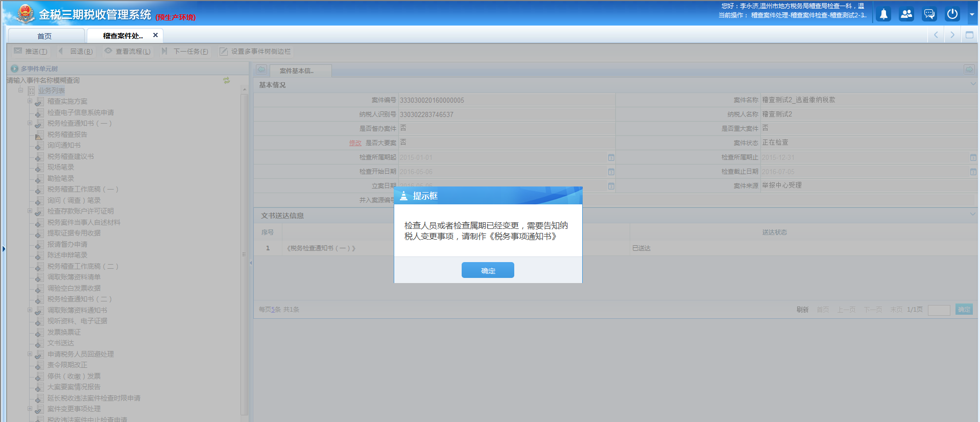Click the 税务稽查报告 document icon
The width and height of the screenshot is (980, 422).
coord(39,135)
